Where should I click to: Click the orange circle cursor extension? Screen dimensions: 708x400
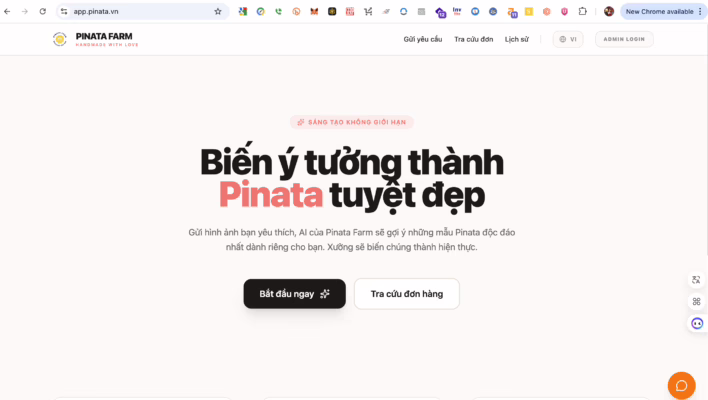click(296, 11)
